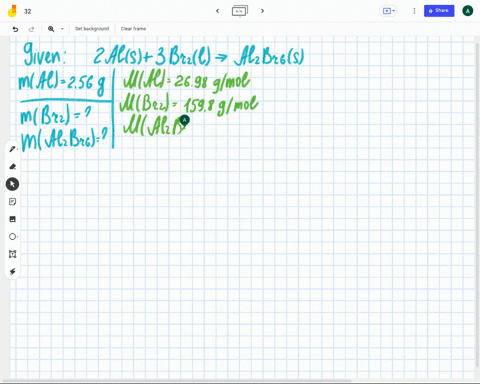The height and width of the screenshot is (384, 480).
Task: Go to the previous frame
Action: tap(217, 11)
